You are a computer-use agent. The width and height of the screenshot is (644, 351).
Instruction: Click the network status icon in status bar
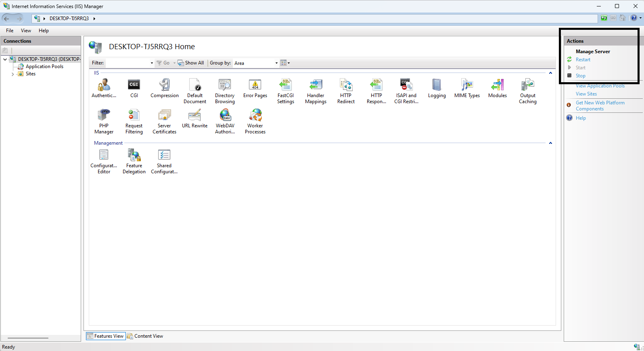coord(637,347)
